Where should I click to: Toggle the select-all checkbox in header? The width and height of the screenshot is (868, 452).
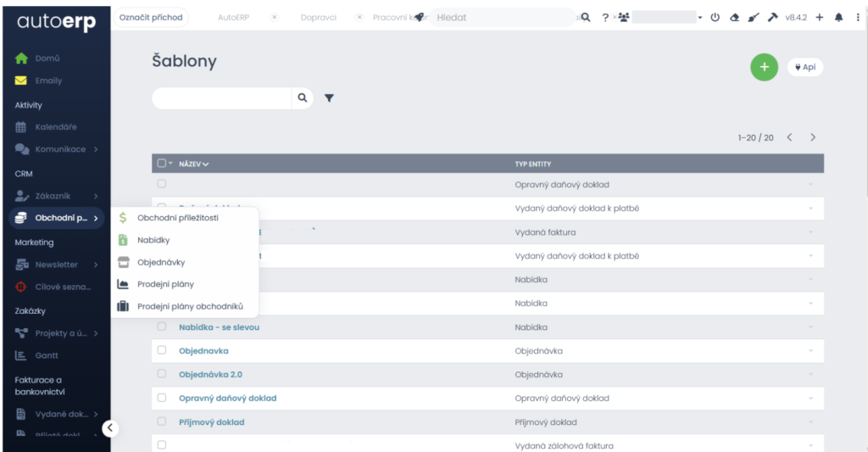pyautogui.click(x=162, y=164)
